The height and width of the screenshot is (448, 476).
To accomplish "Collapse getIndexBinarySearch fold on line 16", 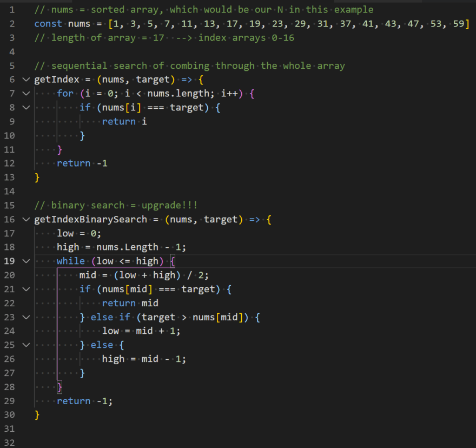I will tap(27, 219).
